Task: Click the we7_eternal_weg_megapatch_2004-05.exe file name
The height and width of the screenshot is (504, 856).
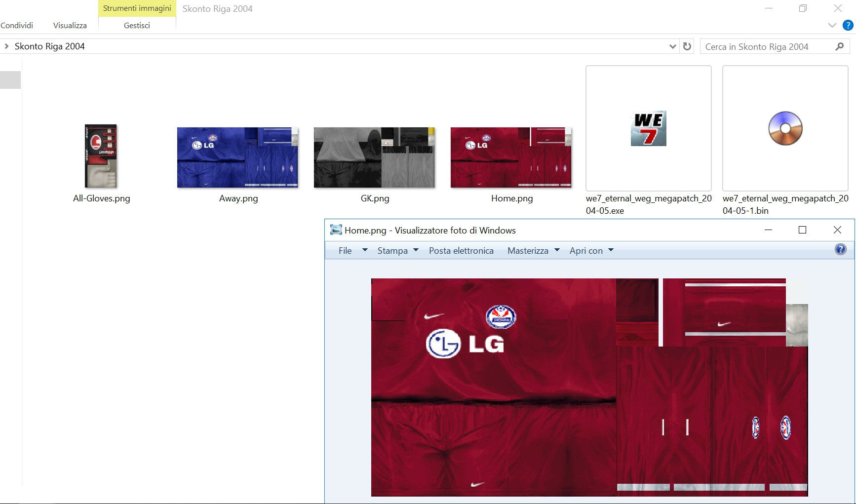Action: click(x=649, y=204)
